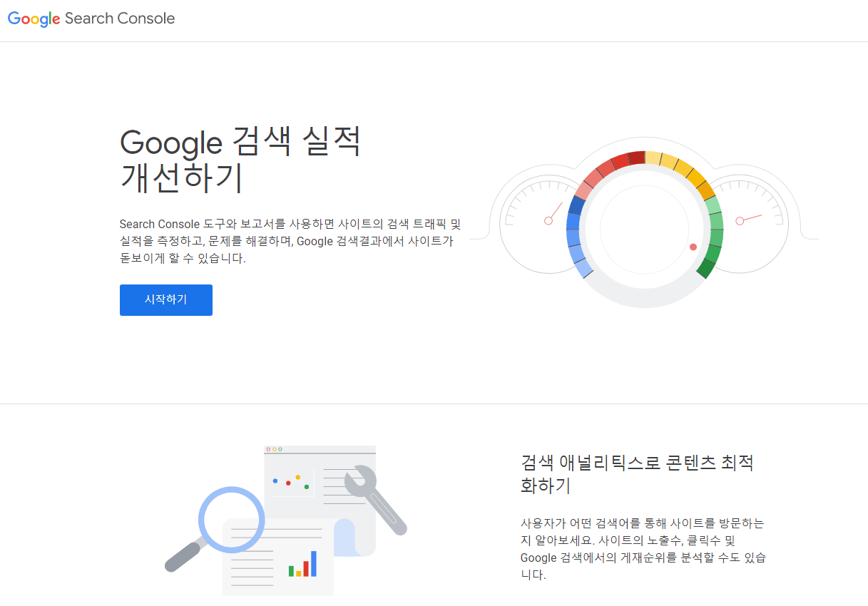Select the Search Console 도구와 보고서 description paragraph
The image size is (868, 606).
[x=290, y=241]
